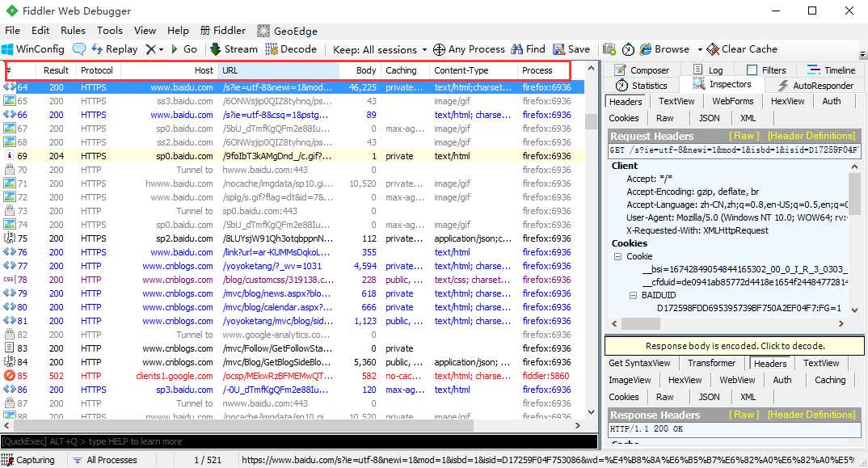Image resolution: width=868 pixels, height=468 pixels.
Task: Collapse the BAIDUID tree node
Action: click(634, 295)
